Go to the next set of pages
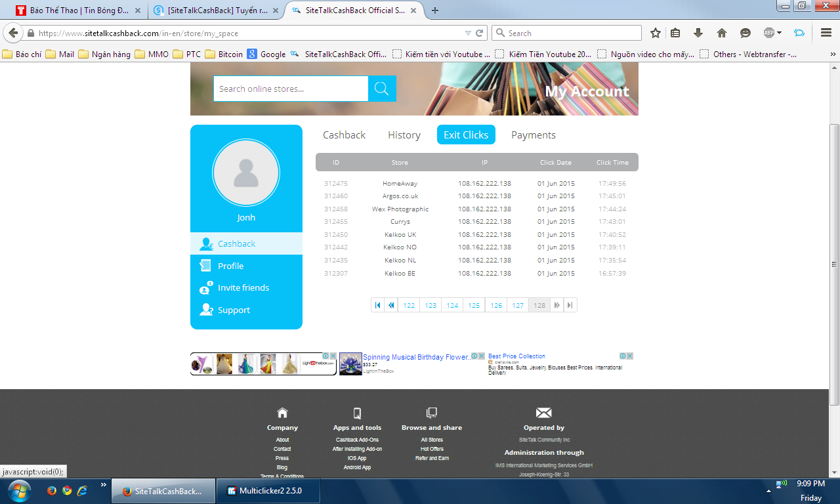The height and width of the screenshot is (504, 840). pyautogui.click(x=557, y=305)
